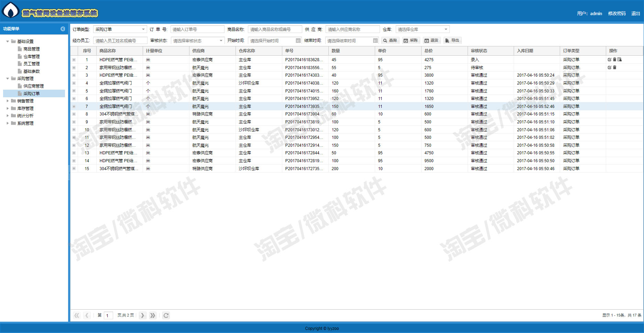Click the delete trash icon in row 1
The height and width of the screenshot is (333, 644).
614,59
